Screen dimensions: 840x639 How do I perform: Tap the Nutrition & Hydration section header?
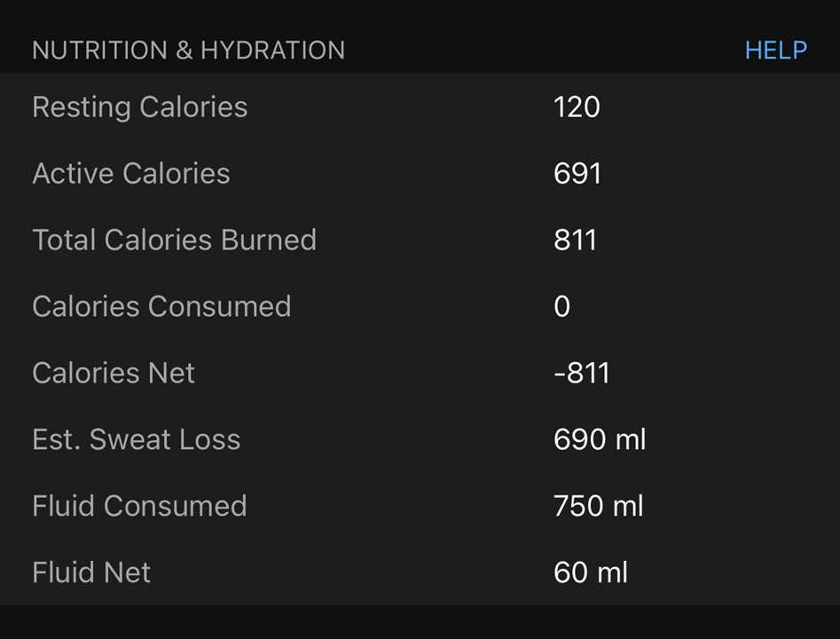tap(188, 51)
